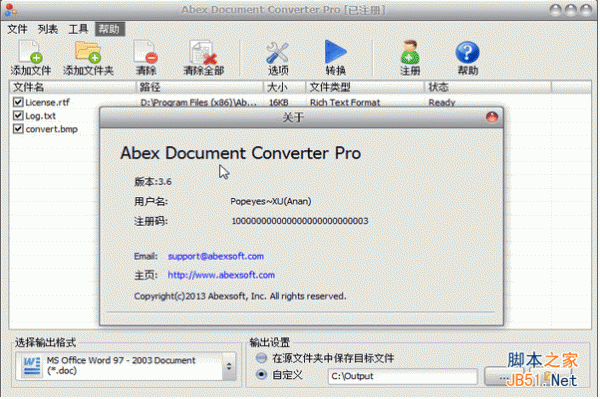The width and height of the screenshot is (600, 399).
Task: Select the Log.txt file name
Action: pyautogui.click(x=41, y=116)
